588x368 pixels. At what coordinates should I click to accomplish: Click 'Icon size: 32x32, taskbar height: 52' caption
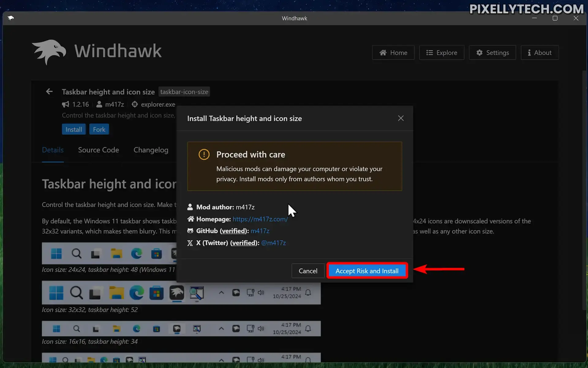click(90, 310)
